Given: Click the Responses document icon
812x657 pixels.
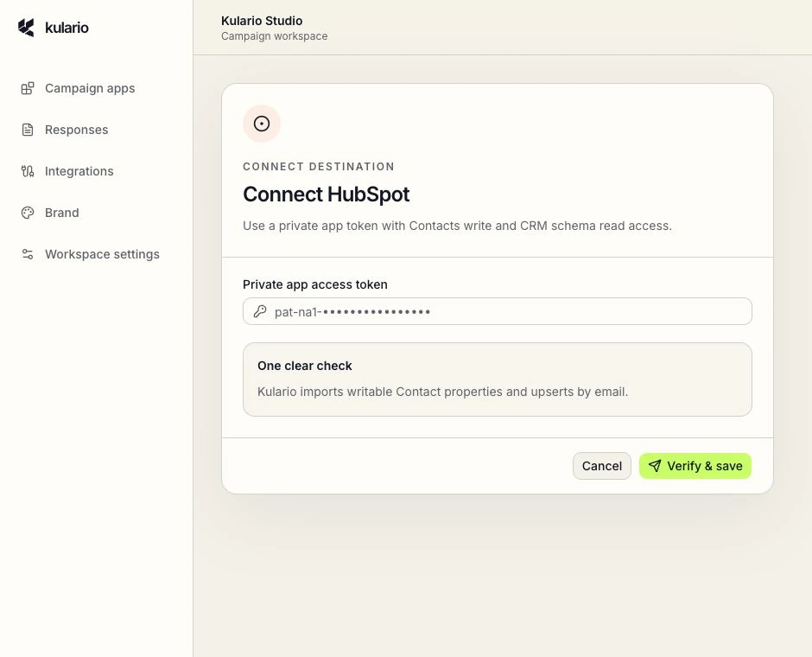Looking at the screenshot, I should [x=28, y=130].
